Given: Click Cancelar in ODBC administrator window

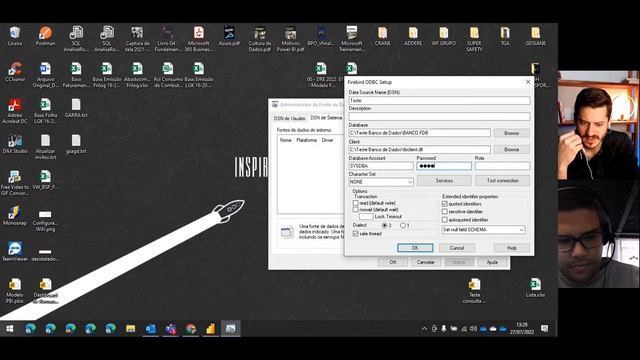Looking at the screenshot, I should [x=425, y=262].
